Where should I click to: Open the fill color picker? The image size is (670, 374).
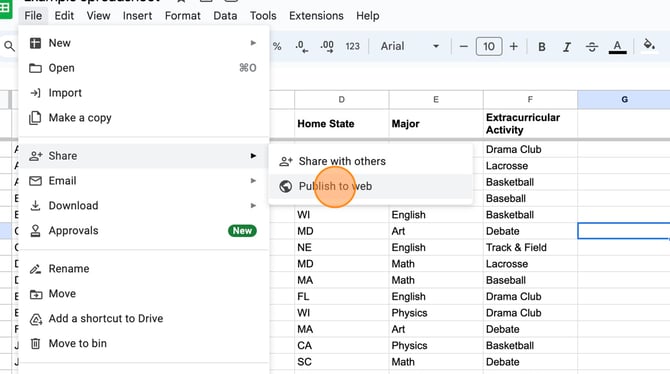649,45
